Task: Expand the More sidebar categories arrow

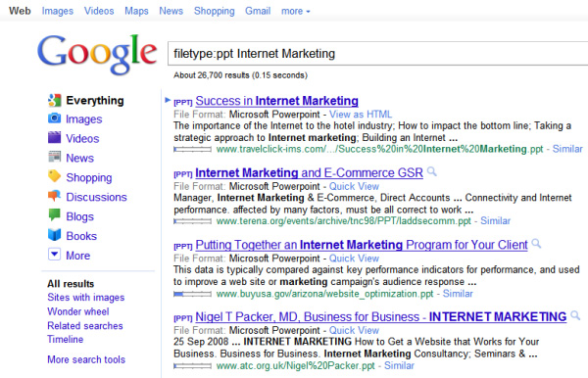Action: coord(54,255)
